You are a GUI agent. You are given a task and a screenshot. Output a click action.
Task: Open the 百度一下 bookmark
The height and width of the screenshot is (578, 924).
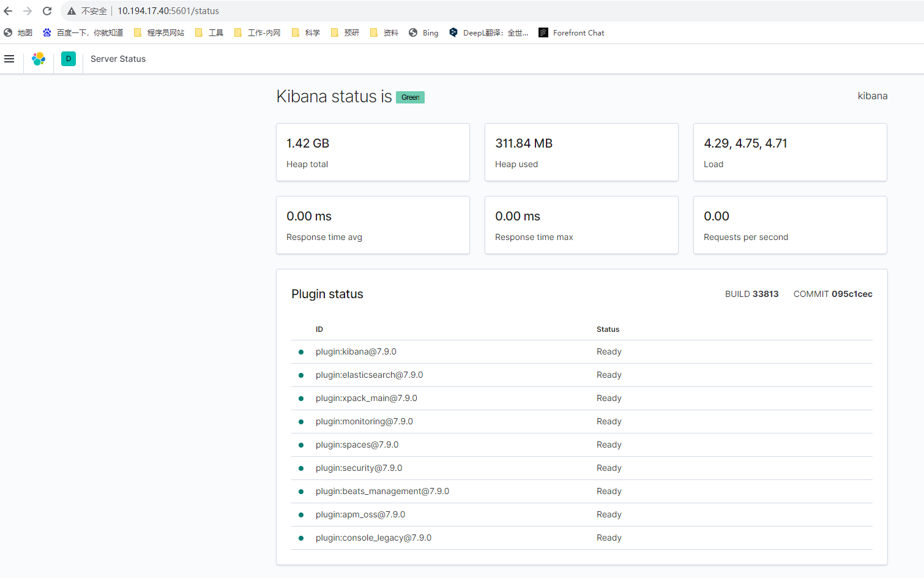pyautogui.click(x=83, y=33)
